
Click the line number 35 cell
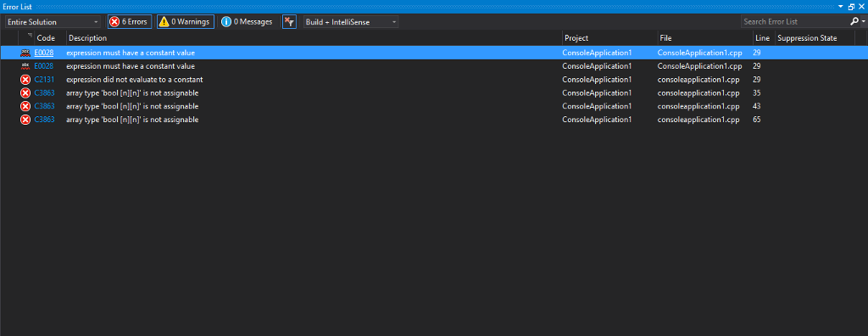click(757, 92)
